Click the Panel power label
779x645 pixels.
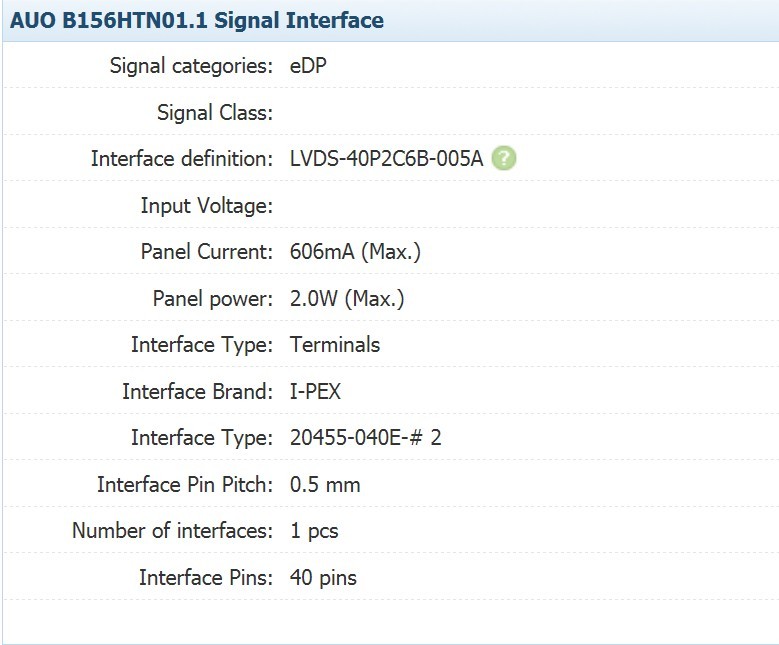click(x=213, y=298)
